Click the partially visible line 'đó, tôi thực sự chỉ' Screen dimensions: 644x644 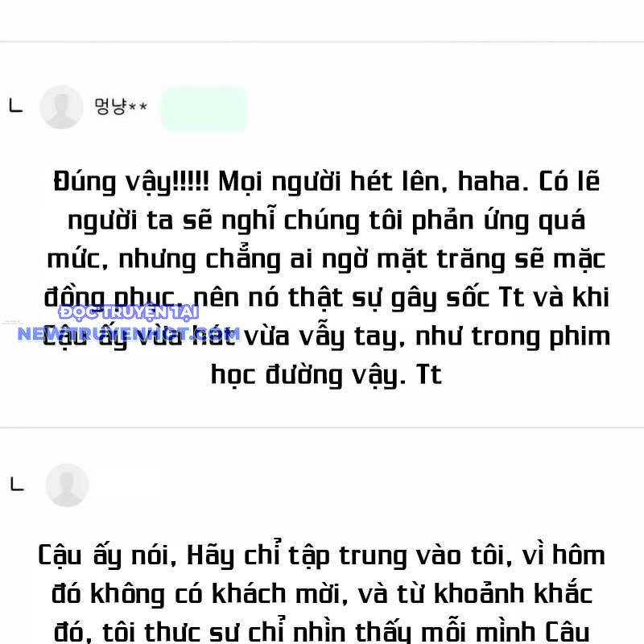321,632
